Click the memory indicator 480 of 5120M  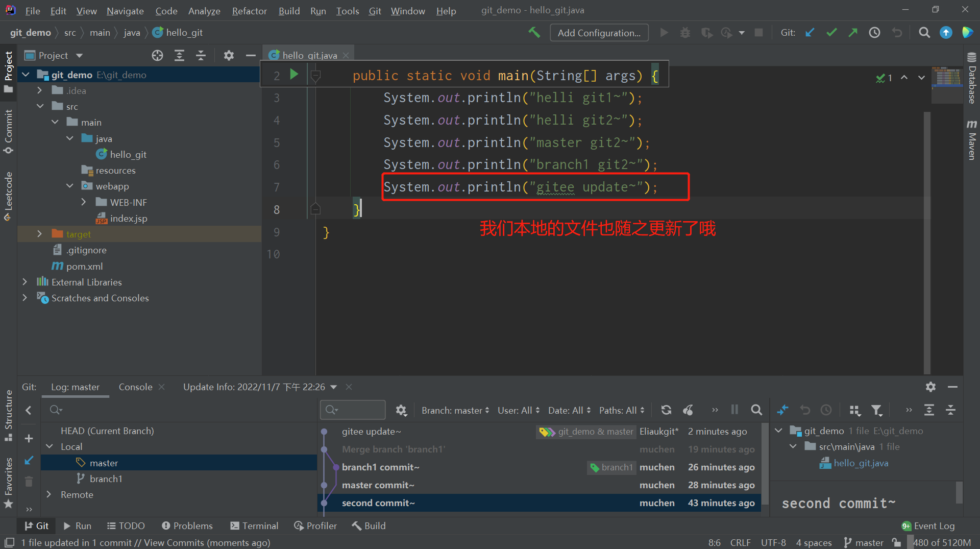pyautogui.click(x=942, y=542)
